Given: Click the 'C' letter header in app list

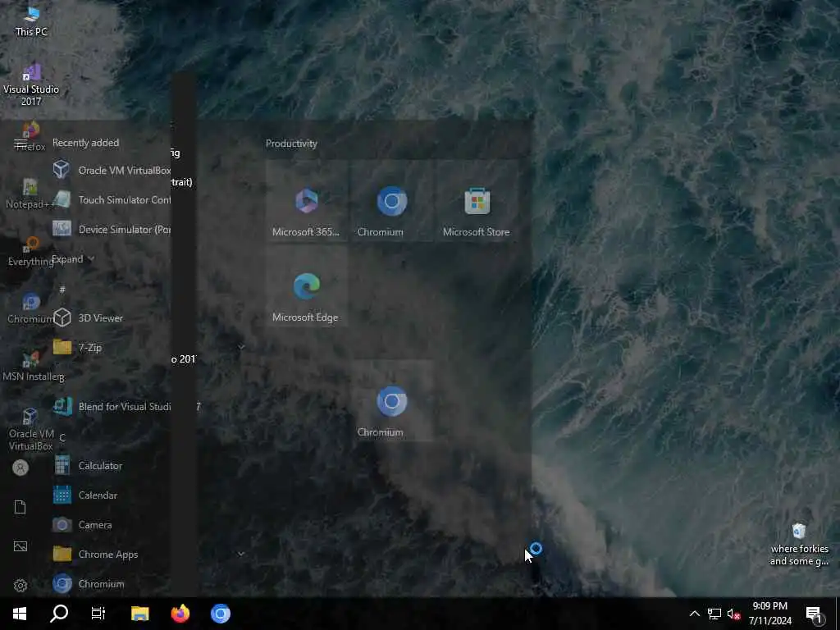Looking at the screenshot, I should (62, 438).
